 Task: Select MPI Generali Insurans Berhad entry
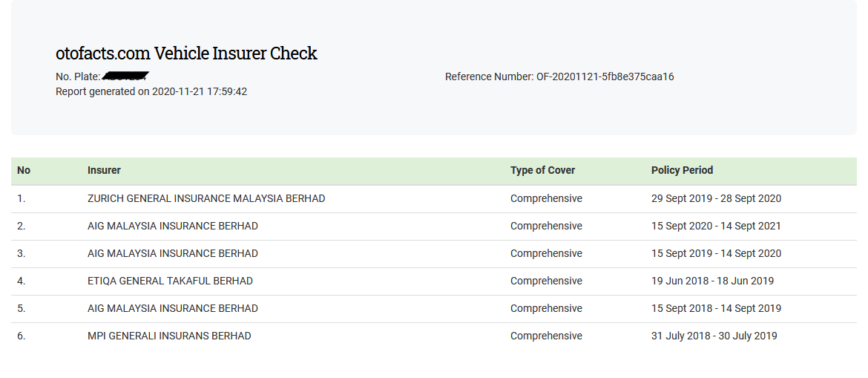tap(169, 336)
